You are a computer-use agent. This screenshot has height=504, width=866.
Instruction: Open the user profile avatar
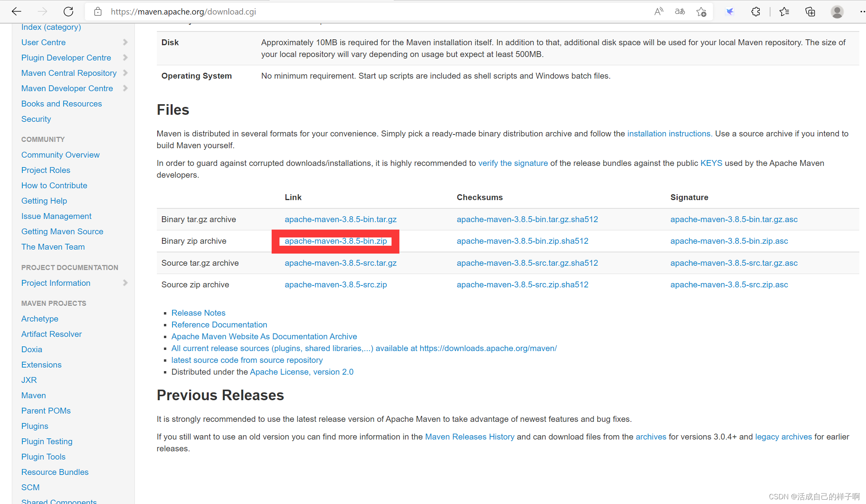point(837,12)
